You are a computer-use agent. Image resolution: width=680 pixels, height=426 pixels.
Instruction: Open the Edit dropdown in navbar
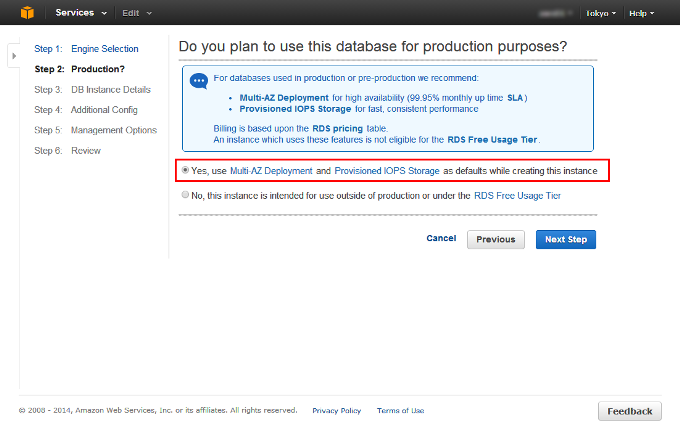(x=137, y=13)
